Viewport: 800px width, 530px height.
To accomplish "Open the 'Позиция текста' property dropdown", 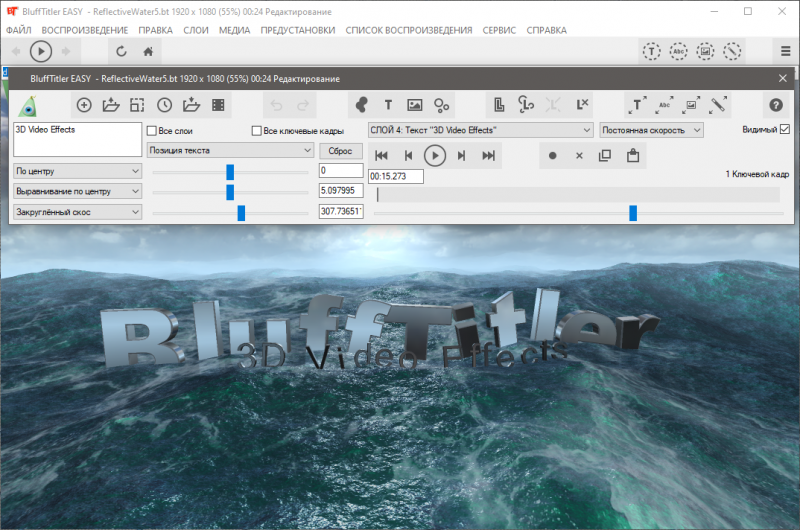I will pos(230,150).
